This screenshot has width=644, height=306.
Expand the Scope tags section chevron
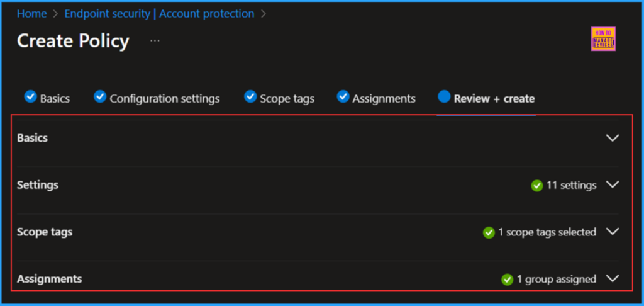[x=613, y=232]
